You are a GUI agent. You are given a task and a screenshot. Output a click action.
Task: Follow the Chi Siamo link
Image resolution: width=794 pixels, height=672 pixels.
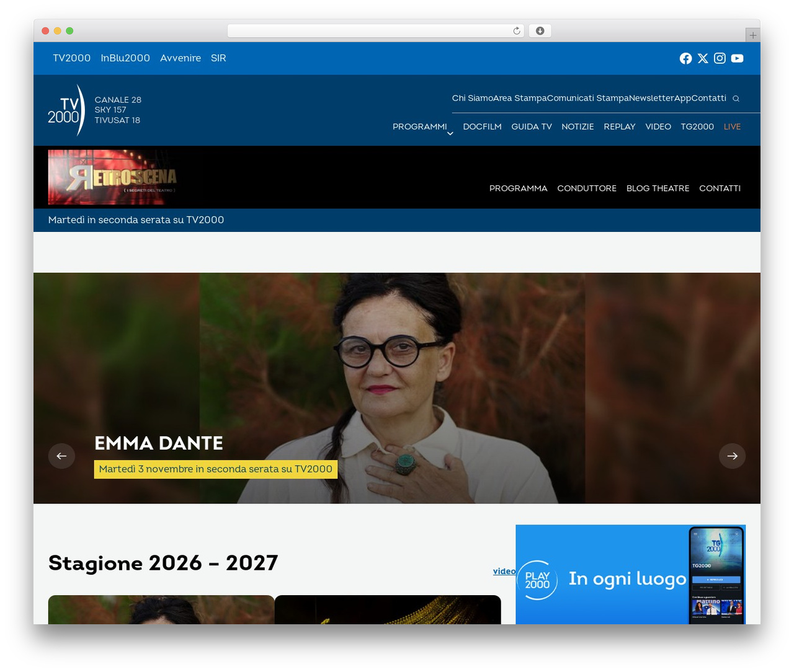click(473, 98)
